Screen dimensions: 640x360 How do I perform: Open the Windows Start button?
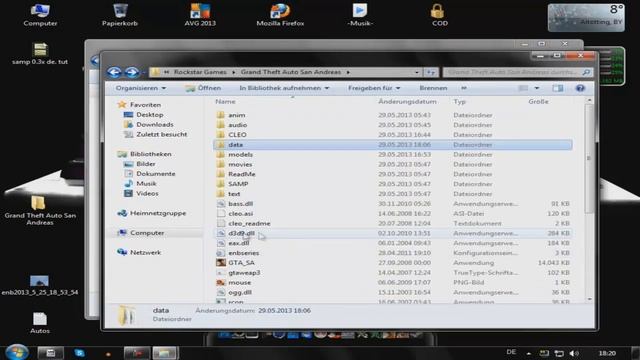(17, 352)
